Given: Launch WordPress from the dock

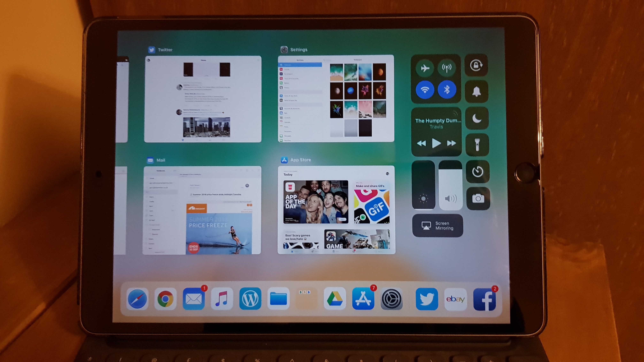Looking at the screenshot, I should (x=250, y=298).
